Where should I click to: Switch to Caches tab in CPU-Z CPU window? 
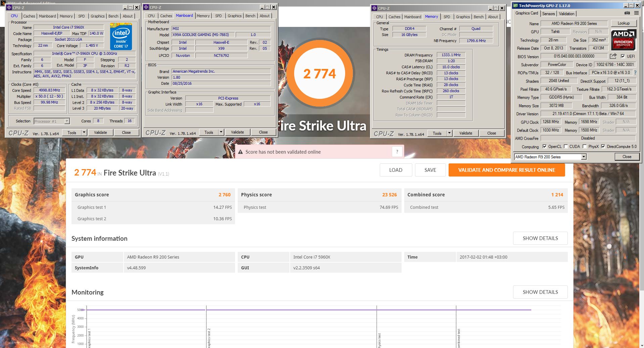coord(29,16)
